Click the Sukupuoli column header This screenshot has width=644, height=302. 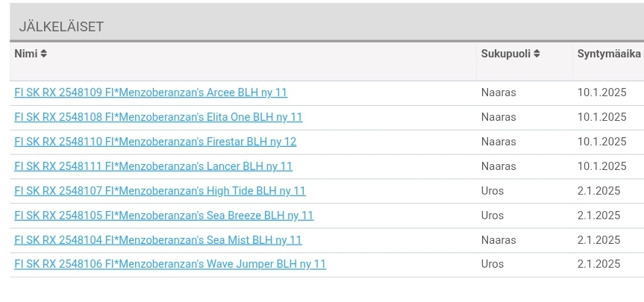[506, 54]
